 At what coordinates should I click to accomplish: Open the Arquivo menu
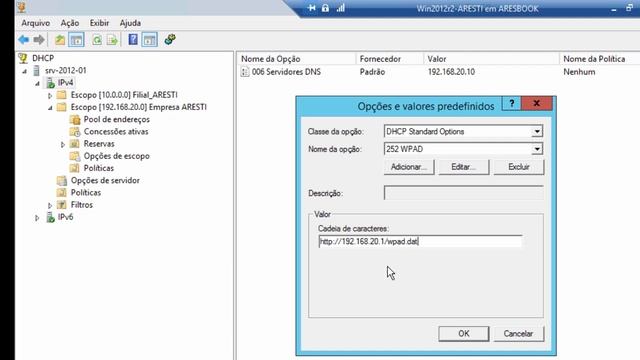pos(36,23)
